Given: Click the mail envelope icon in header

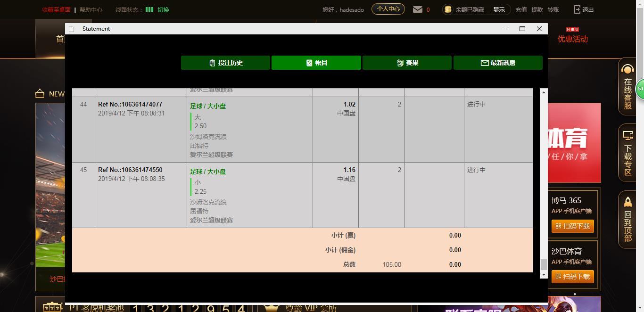Looking at the screenshot, I should pyautogui.click(x=418, y=9).
